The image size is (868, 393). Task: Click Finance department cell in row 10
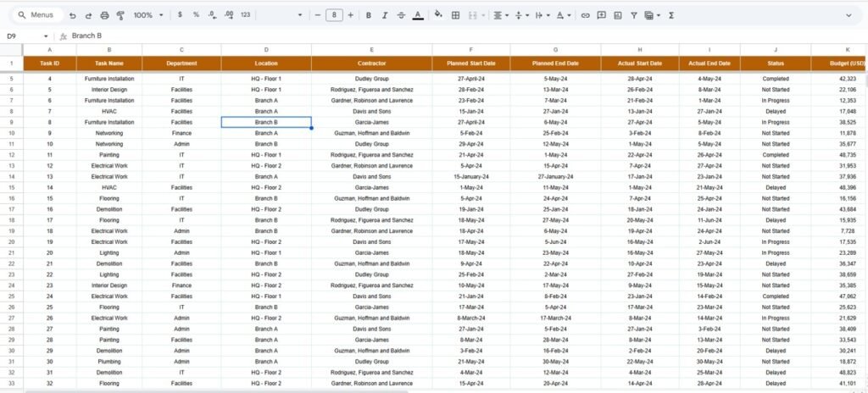[181, 133]
